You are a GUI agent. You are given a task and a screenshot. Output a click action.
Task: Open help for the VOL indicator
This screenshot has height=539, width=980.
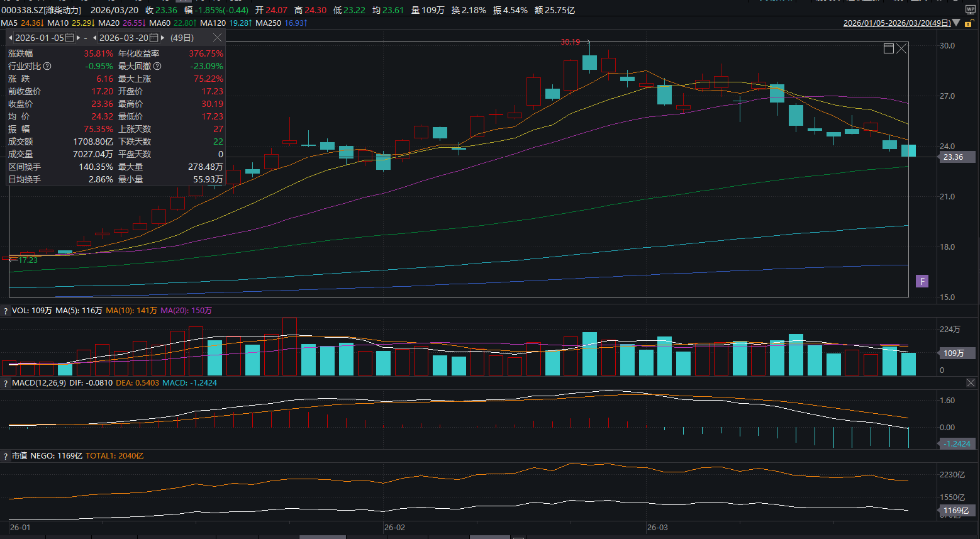pos(6,311)
